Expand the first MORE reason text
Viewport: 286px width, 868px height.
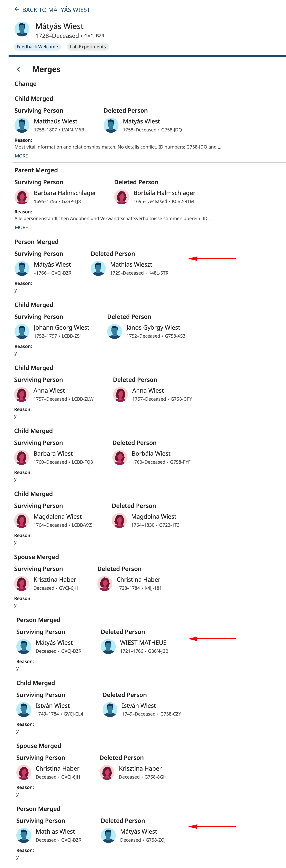click(21, 156)
